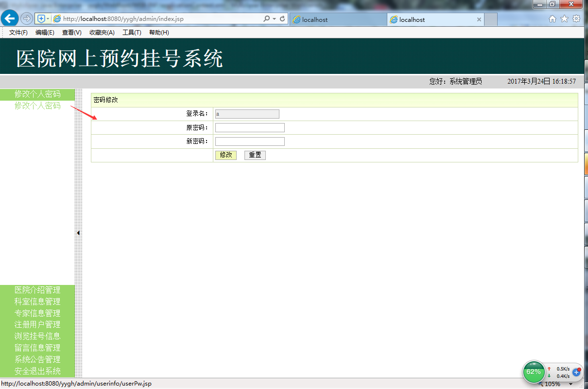Click the zoom magnifier icon in status bar
Viewport: 588px width, 389px height.
(540, 384)
